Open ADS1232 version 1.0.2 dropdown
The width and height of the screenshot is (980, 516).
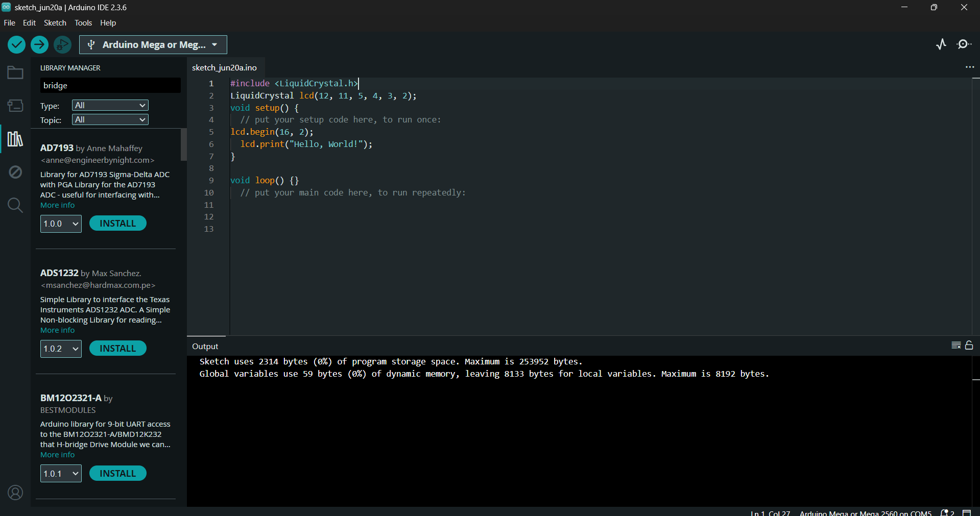[x=61, y=349]
